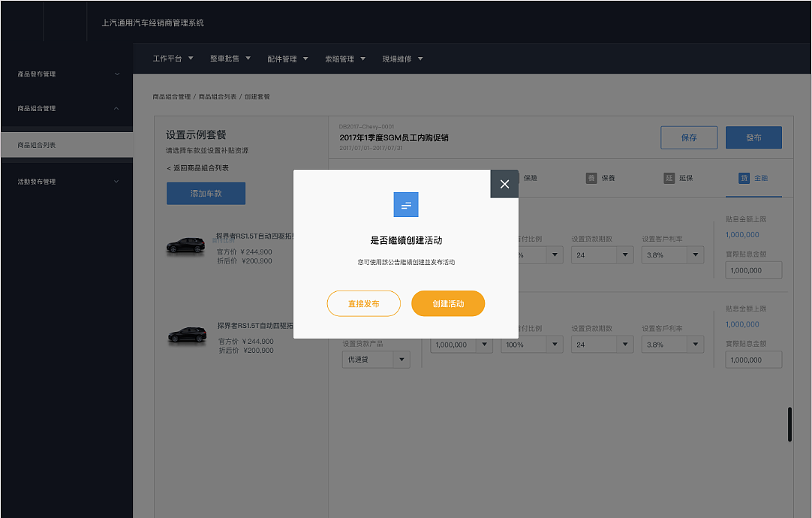Screen dimensions: 812x518
Task: Click the blue announcement icon in the dialog
Action: 406,204
